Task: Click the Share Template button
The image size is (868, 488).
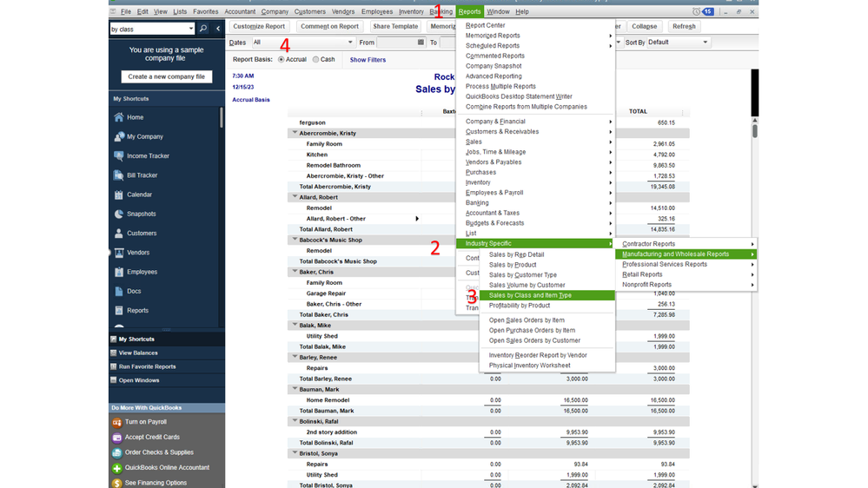Action: [395, 26]
